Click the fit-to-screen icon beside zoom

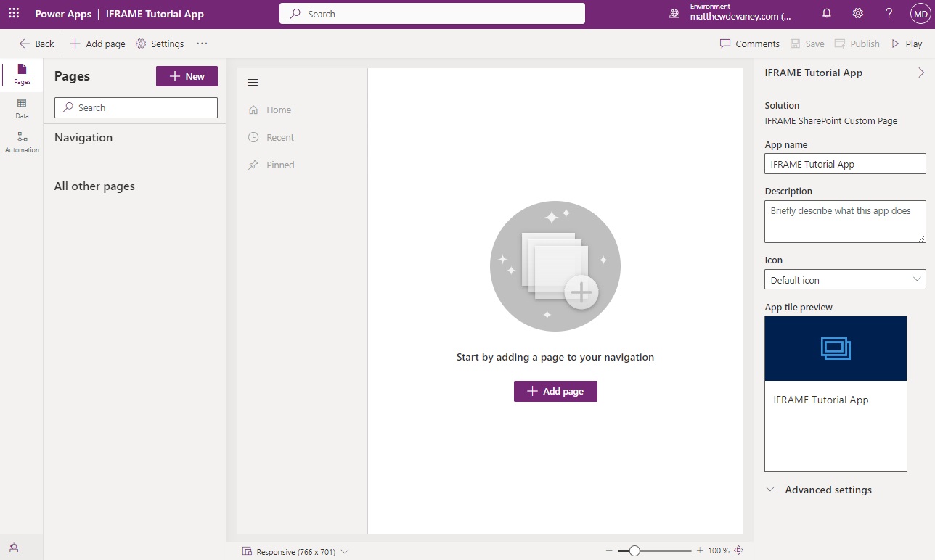click(739, 551)
